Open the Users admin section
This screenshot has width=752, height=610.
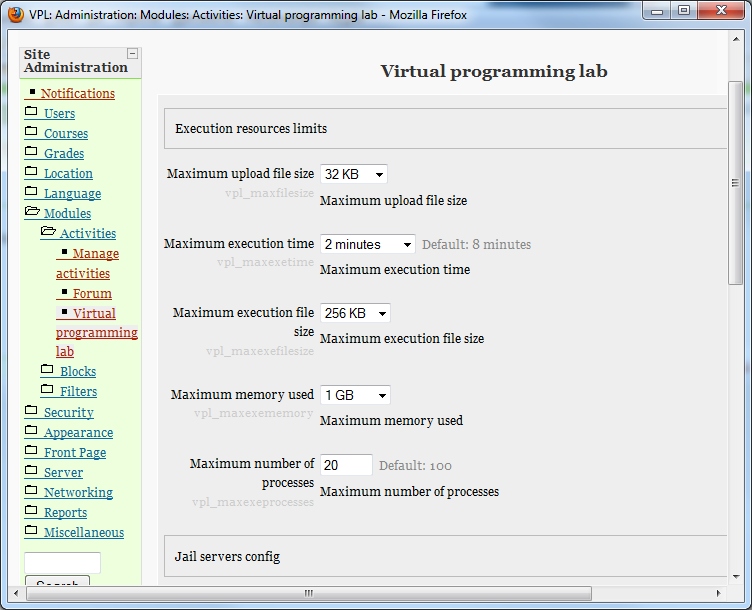[59, 114]
